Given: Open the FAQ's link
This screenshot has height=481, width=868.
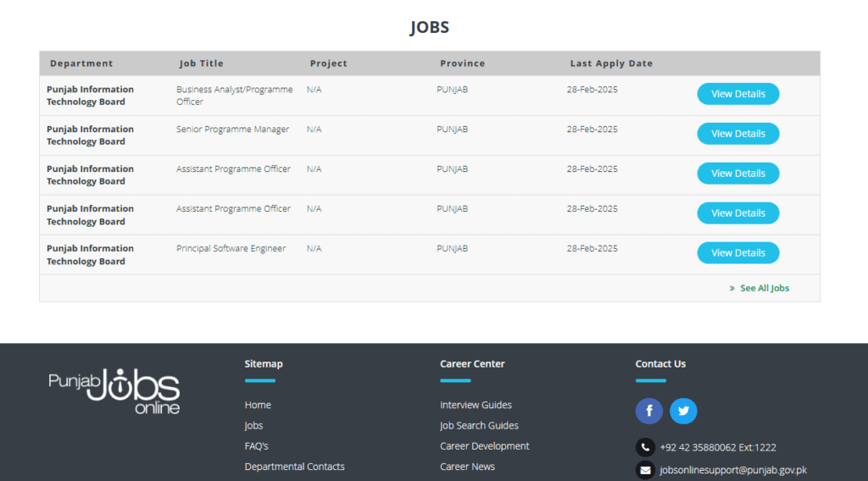Looking at the screenshot, I should (x=256, y=446).
